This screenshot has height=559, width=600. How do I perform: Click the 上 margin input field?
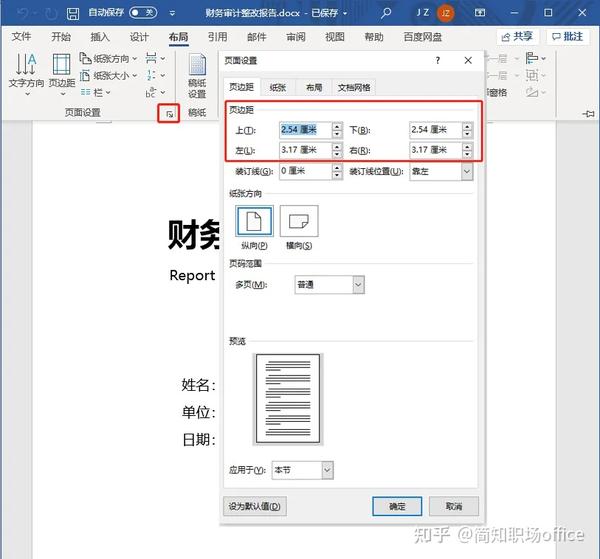point(305,130)
